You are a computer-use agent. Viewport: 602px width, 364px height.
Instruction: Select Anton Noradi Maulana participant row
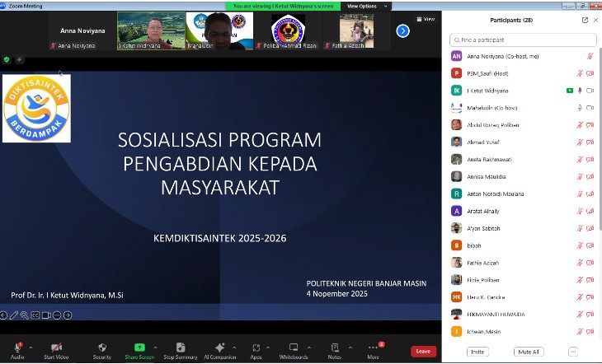[523, 194]
